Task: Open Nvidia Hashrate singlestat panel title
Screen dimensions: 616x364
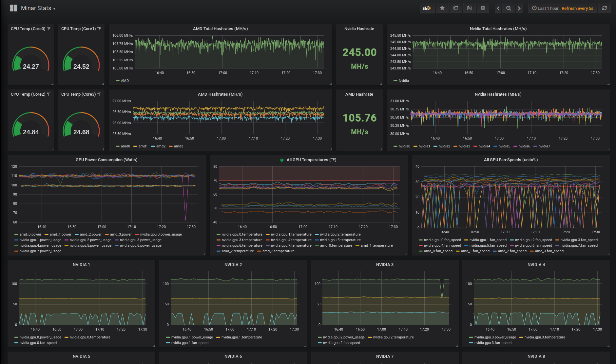Action: click(359, 29)
